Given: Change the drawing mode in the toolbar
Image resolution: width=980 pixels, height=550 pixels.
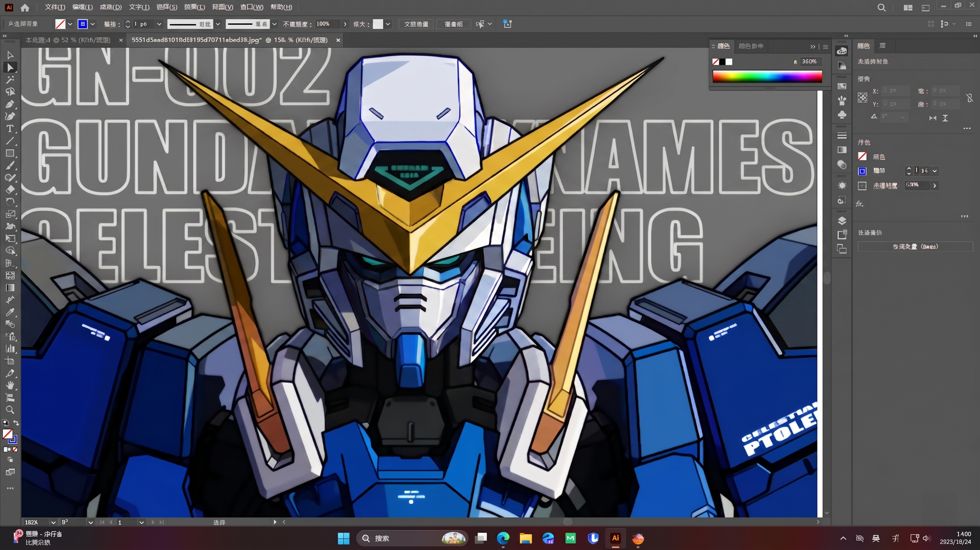Looking at the screenshot, I should [10, 460].
